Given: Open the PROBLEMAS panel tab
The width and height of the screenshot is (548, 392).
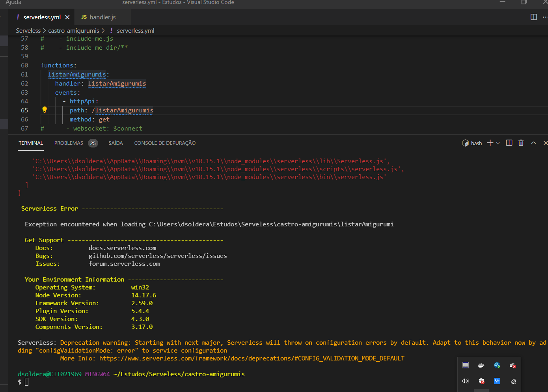Looking at the screenshot, I should tap(69, 143).
